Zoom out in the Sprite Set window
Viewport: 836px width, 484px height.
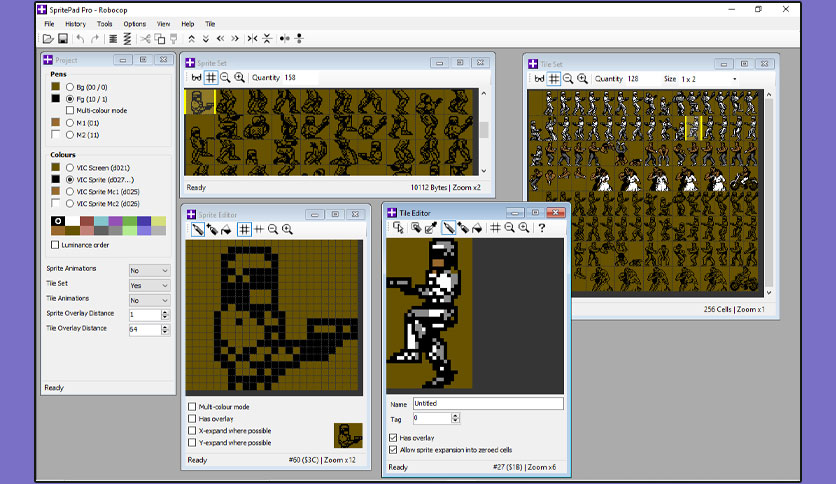(x=226, y=78)
